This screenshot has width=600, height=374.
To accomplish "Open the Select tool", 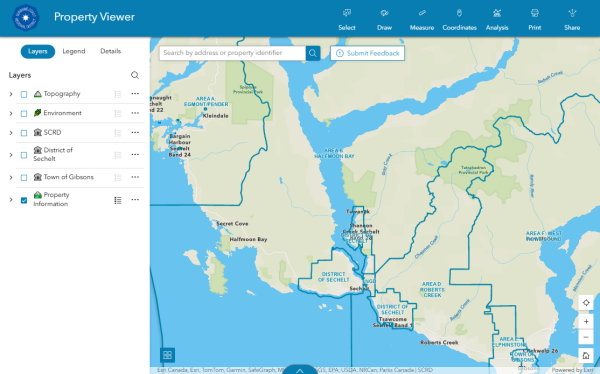I will 347,19.
